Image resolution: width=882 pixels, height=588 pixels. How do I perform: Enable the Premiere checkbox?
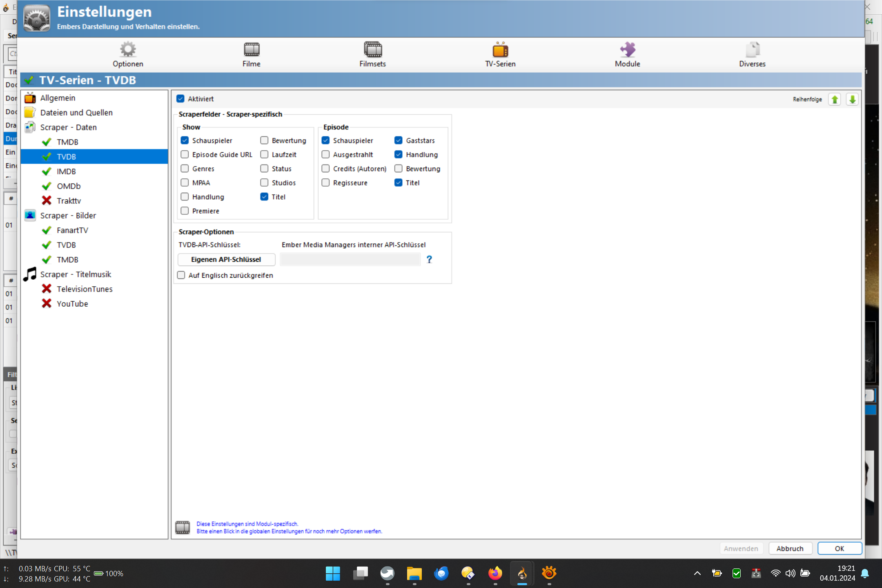point(185,211)
